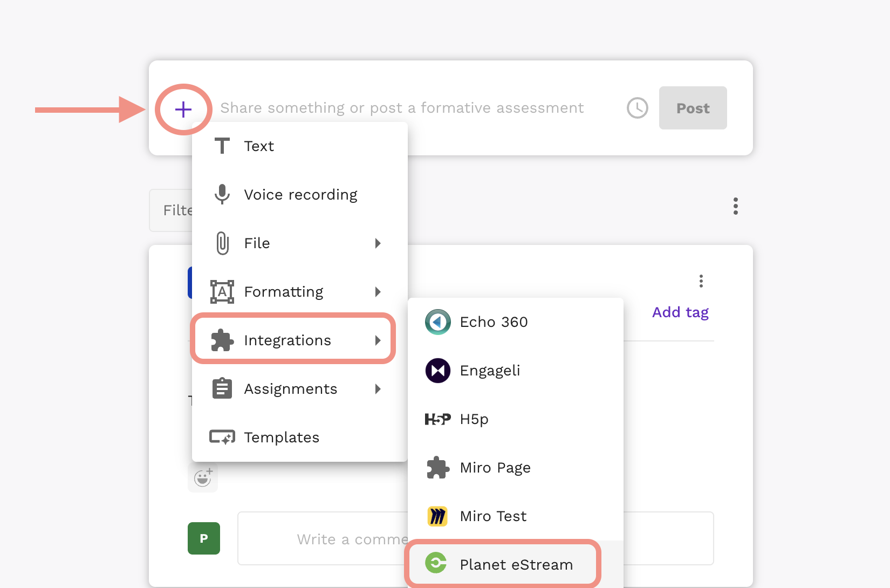Open the post card three-dot menu
The width and height of the screenshot is (890, 588).
point(701,281)
